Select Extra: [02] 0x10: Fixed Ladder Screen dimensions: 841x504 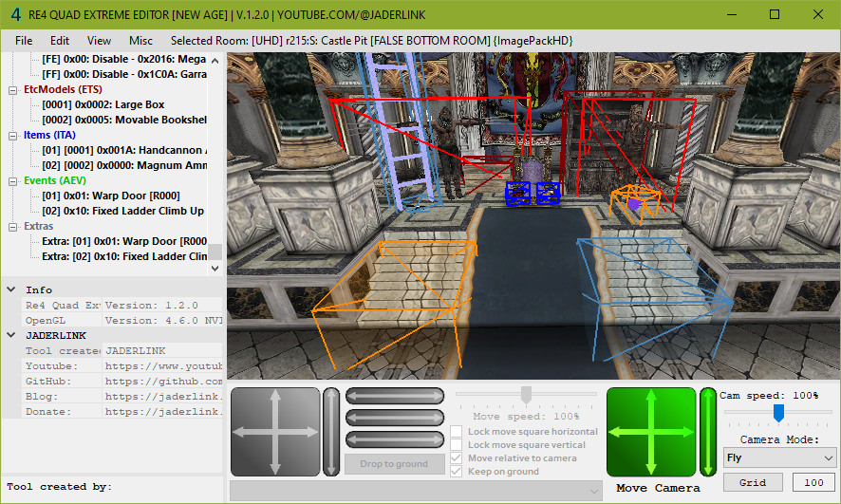[124, 257]
